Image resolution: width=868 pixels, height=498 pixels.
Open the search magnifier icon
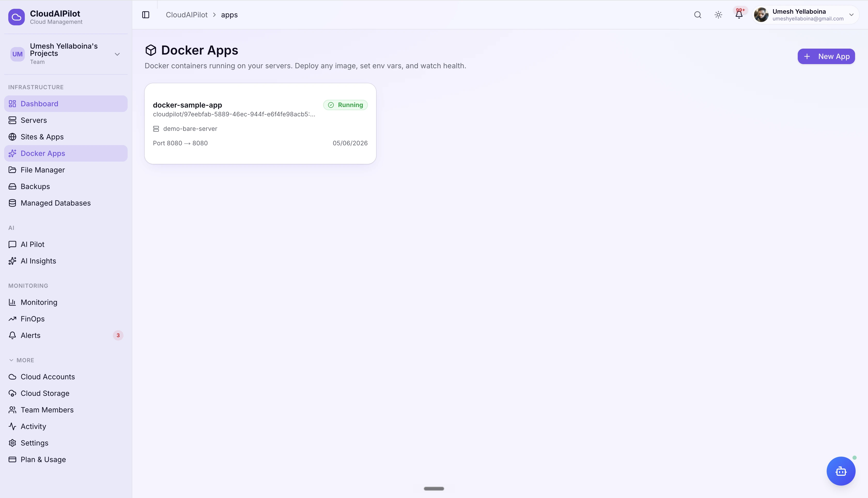(698, 15)
